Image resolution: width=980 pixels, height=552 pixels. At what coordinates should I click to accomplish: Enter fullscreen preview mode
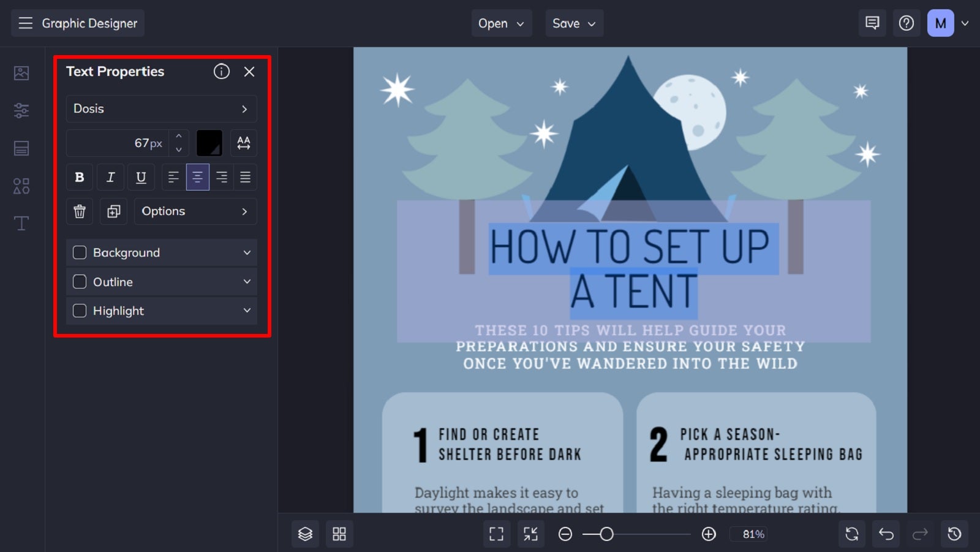(x=496, y=534)
